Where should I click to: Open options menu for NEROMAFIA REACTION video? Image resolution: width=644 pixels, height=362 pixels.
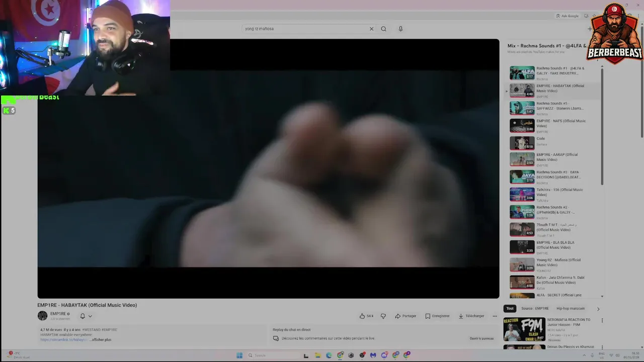(x=602, y=320)
